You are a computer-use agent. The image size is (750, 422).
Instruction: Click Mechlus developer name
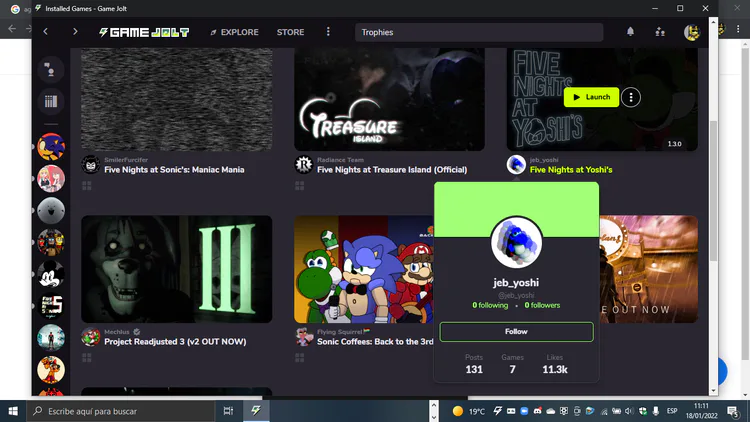point(117,332)
